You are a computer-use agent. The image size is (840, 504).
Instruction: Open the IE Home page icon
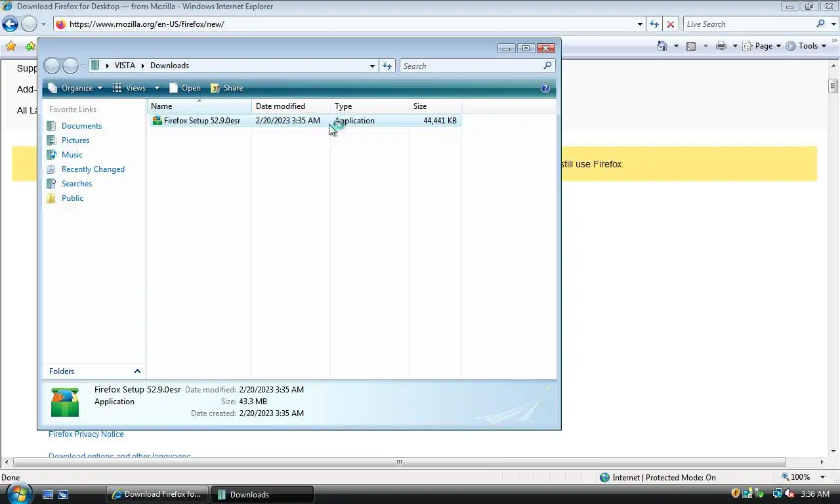pyautogui.click(x=662, y=46)
